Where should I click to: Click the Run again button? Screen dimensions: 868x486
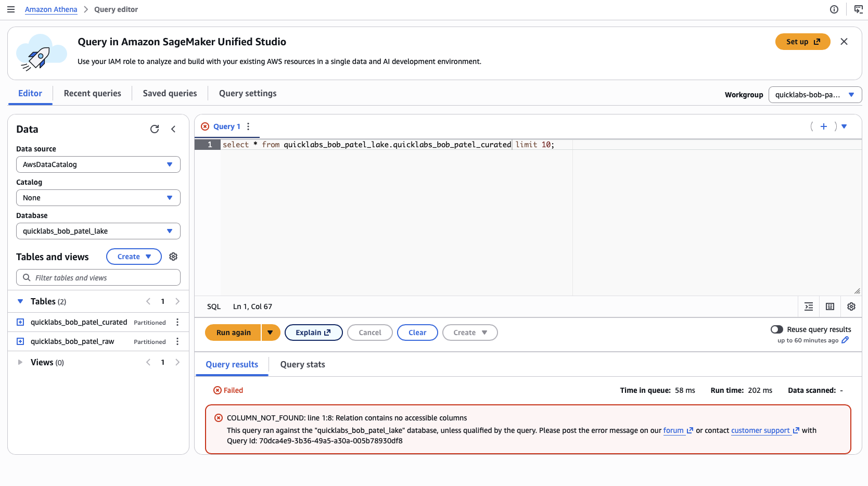pos(233,332)
